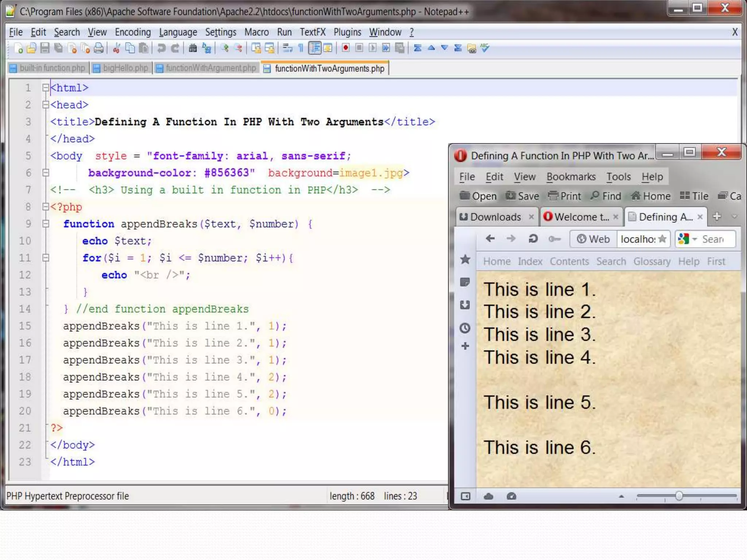
Task: Click the zoom slider handle in Opera
Action: pyautogui.click(x=679, y=496)
